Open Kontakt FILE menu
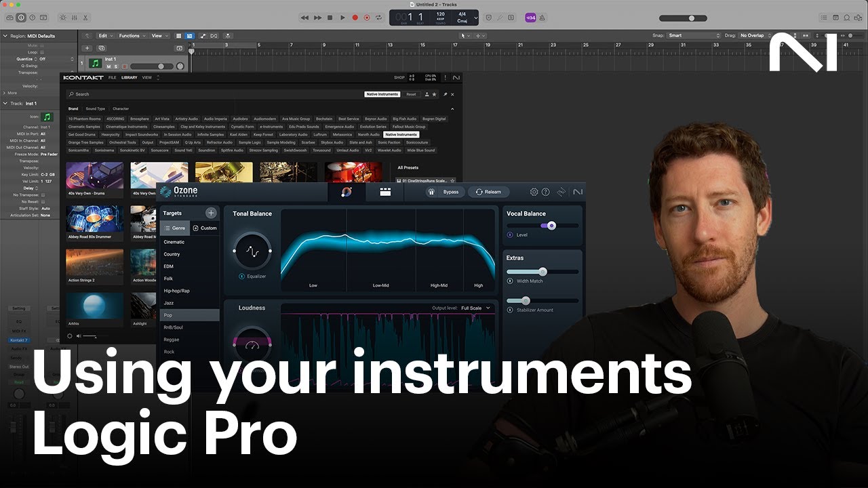Screen dimensions: 868x488 (113, 77)
